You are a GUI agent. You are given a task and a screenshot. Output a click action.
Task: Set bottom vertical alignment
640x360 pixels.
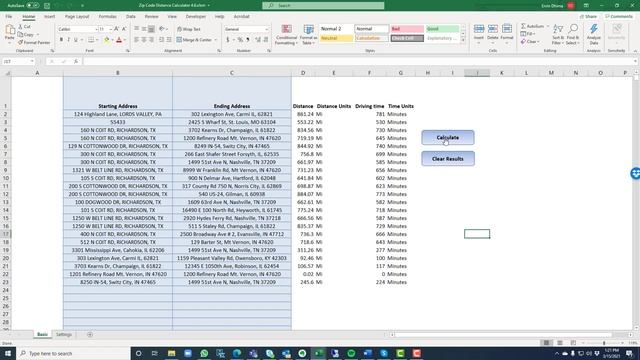click(151, 29)
